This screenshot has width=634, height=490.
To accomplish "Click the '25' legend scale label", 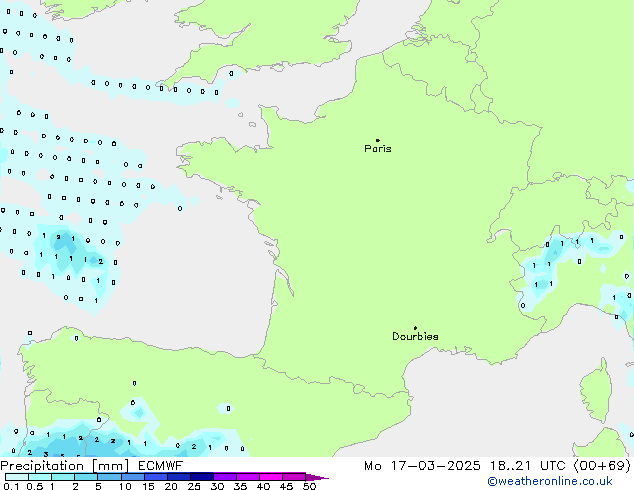I will coord(194,486).
